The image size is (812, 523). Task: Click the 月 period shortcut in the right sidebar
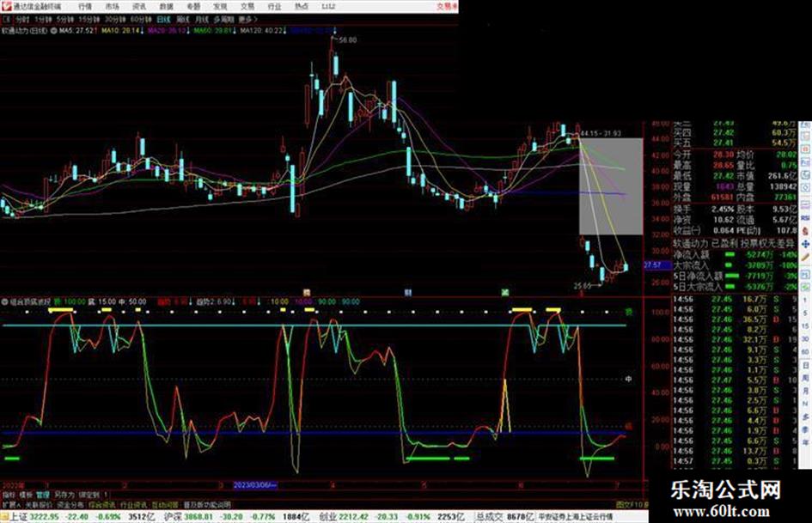pyautogui.click(x=805, y=392)
